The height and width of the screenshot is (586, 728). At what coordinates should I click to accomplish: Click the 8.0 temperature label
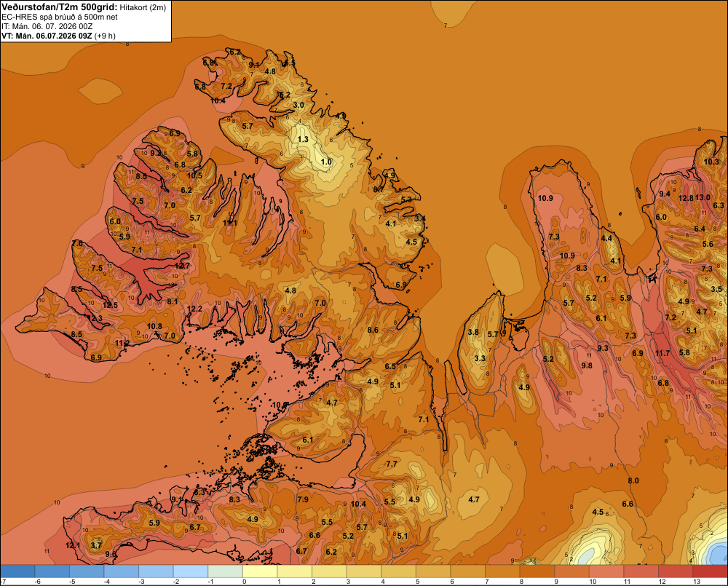(x=633, y=480)
